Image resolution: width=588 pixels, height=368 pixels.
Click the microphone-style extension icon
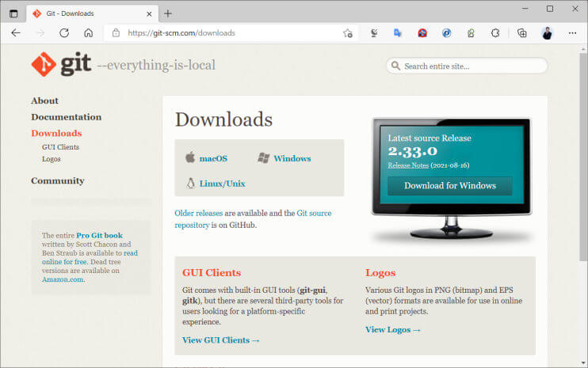click(374, 33)
